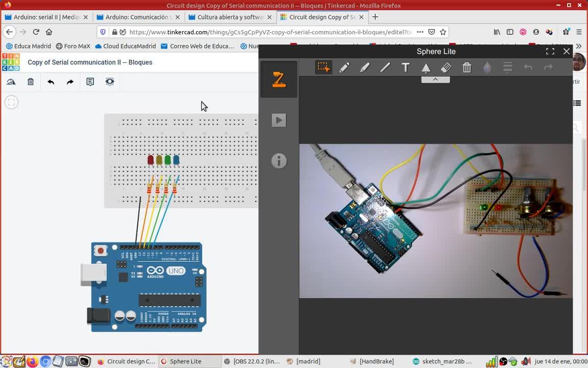The height and width of the screenshot is (368, 588).
Task: Click the document camera mode icon
Action: [279, 79]
